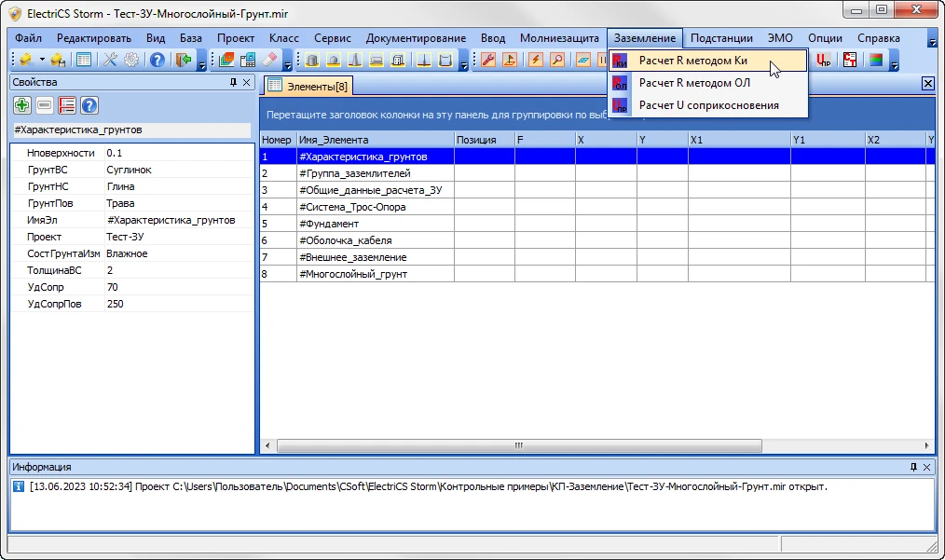
Task: Choose Расчет R методом ОЛ menu entry
Action: click(693, 83)
